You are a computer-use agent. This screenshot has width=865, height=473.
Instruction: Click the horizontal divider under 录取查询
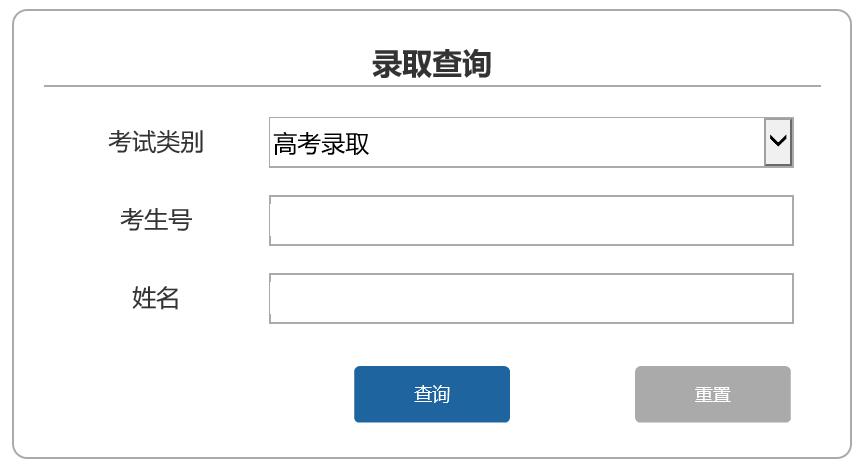432,86
